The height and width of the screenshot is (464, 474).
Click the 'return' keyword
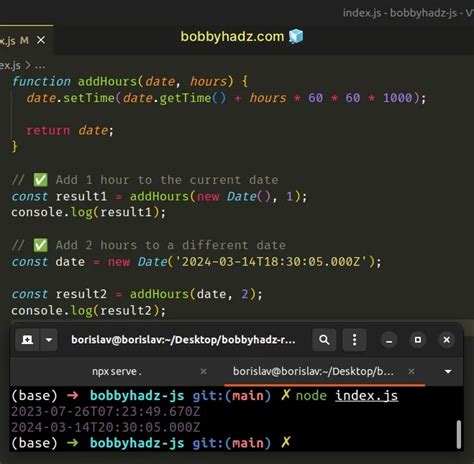pos(48,131)
